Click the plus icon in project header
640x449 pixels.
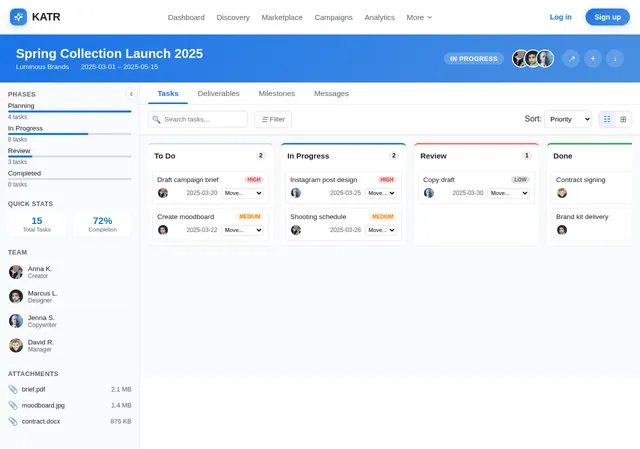click(x=593, y=59)
